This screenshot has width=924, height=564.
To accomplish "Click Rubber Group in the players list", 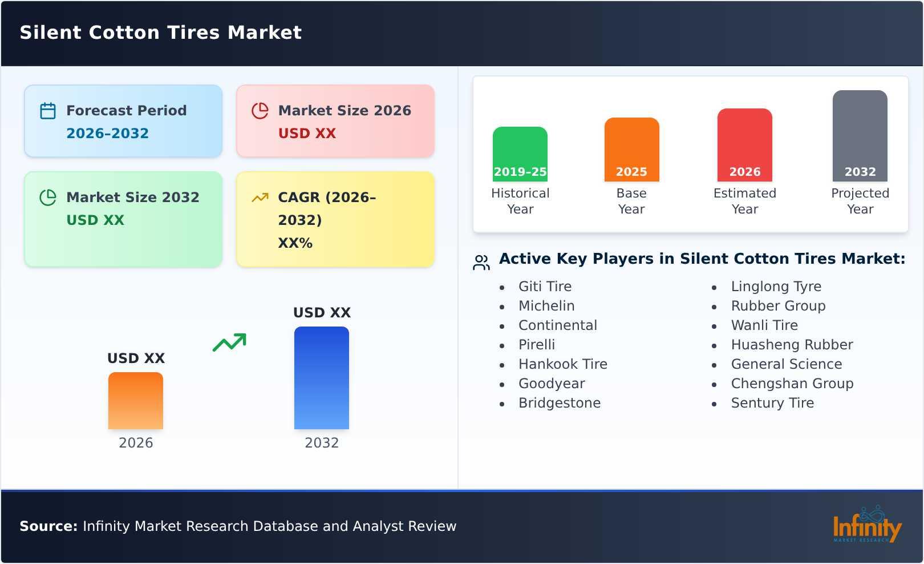I will tap(779, 305).
